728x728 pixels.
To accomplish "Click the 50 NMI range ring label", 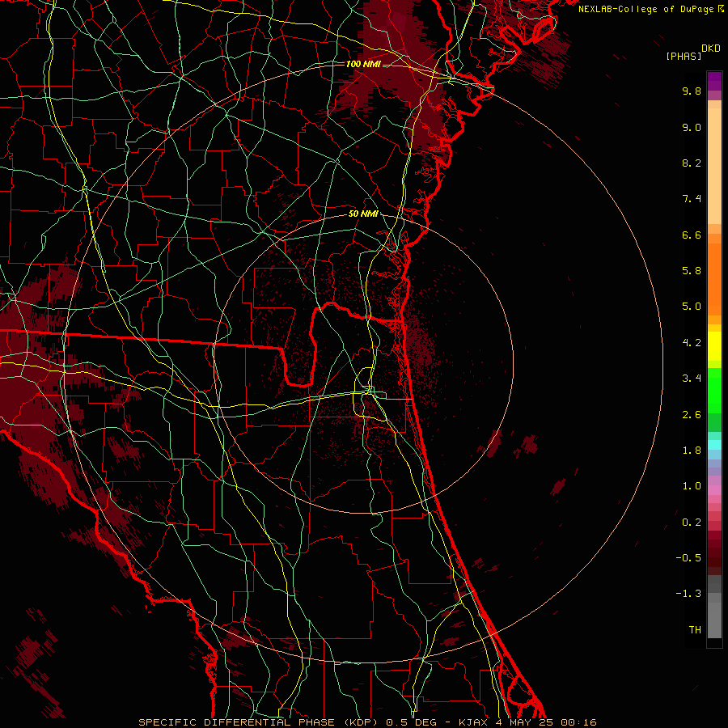I will point(363,214).
